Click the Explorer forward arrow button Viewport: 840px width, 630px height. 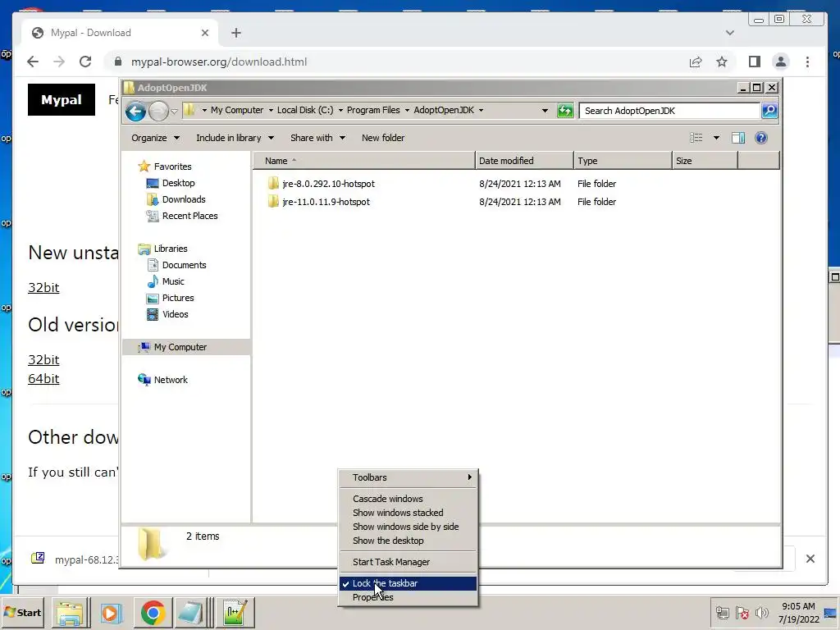[158, 111]
